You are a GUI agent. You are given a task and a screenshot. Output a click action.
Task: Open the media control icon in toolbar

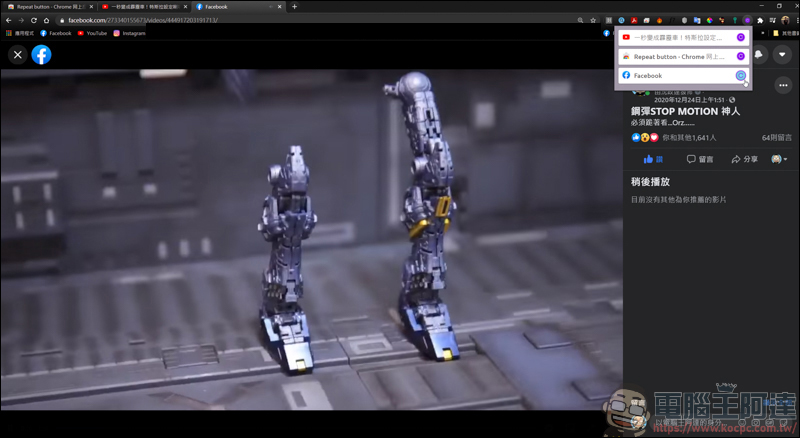coord(772,20)
